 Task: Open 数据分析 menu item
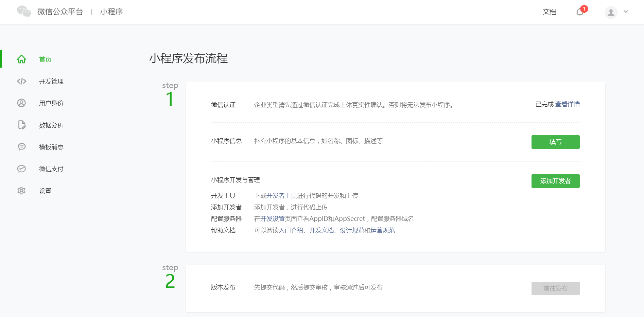pos(51,125)
